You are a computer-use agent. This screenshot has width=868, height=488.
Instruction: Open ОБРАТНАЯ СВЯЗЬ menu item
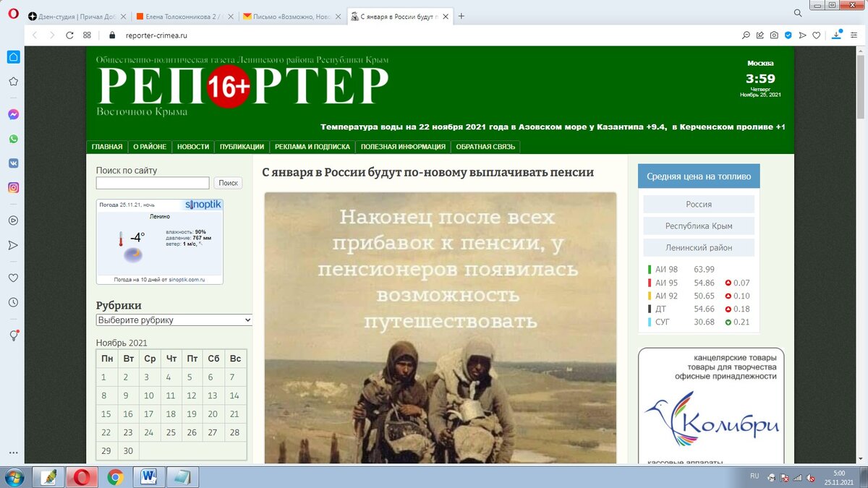485,147
